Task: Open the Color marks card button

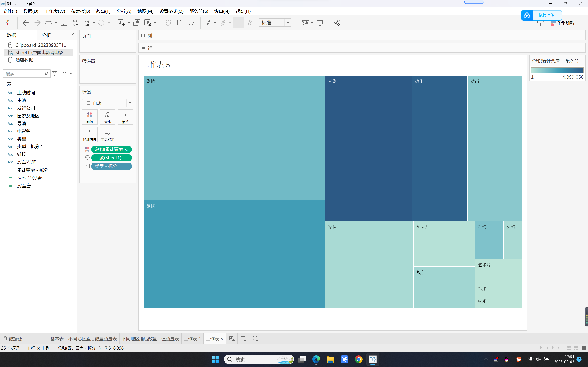Action: (x=90, y=117)
